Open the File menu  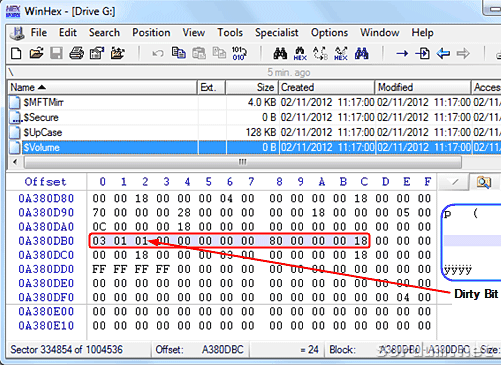tap(39, 33)
